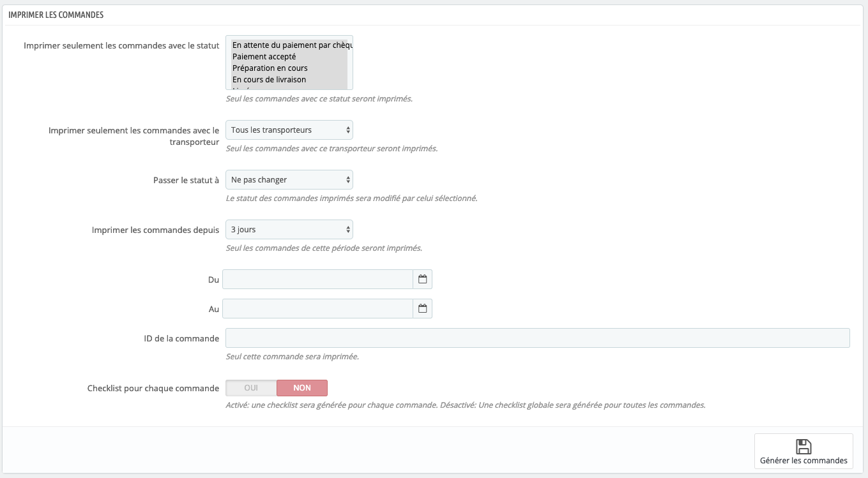Screen dimensions: 868x478
Task: Open the calendar picker for the 'Au' field
Action: point(422,308)
